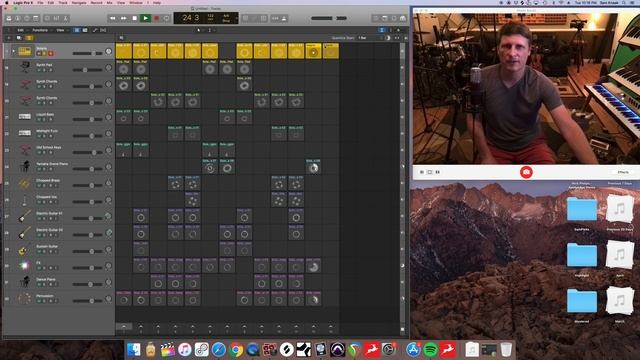This screenshot has width=640, height=360.
Task: Adjust the Synth Pad track volume slider
Action: 87,70
